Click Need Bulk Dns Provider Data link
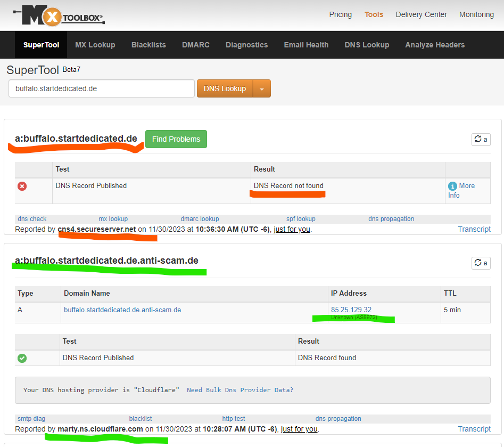The width and height of the screenshot is (504, 447). coord(239,390)
